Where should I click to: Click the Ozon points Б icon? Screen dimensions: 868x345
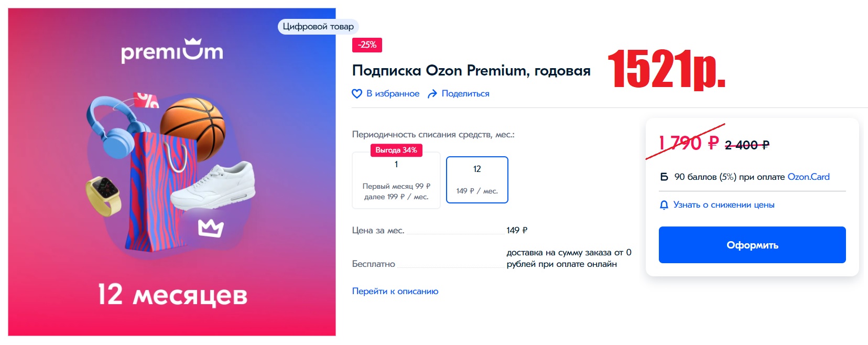click(664, 177)
